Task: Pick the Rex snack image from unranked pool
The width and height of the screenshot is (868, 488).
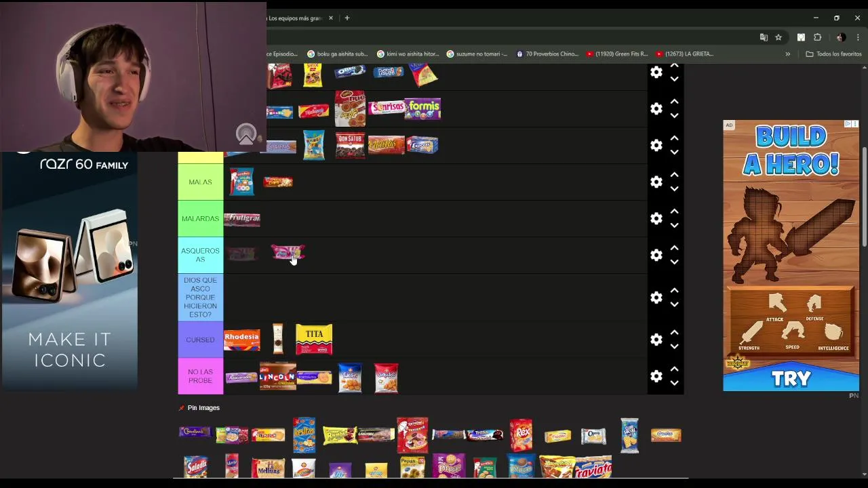Action: pyautogui.click(x=521, y=434)
